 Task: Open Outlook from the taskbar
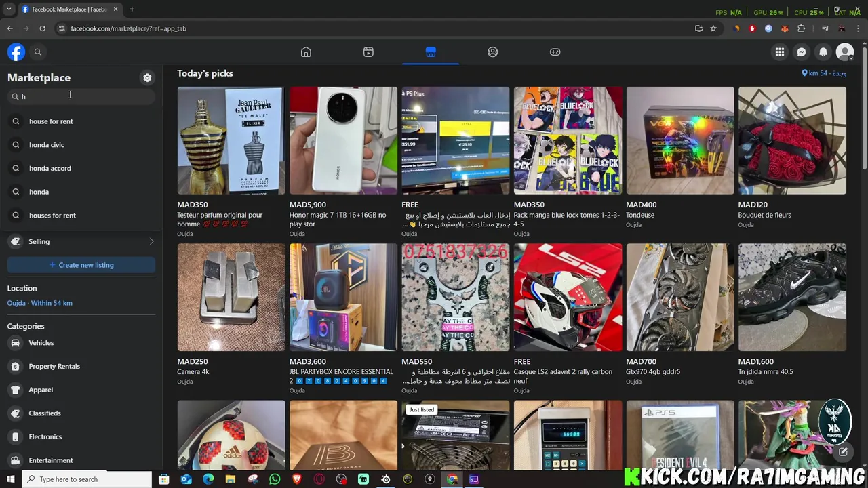pos(186,479)
